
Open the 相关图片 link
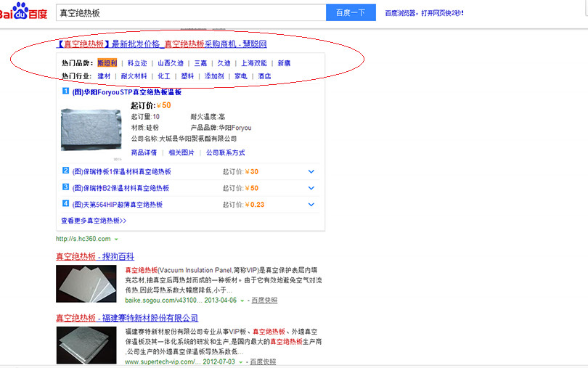click(181, 152)
